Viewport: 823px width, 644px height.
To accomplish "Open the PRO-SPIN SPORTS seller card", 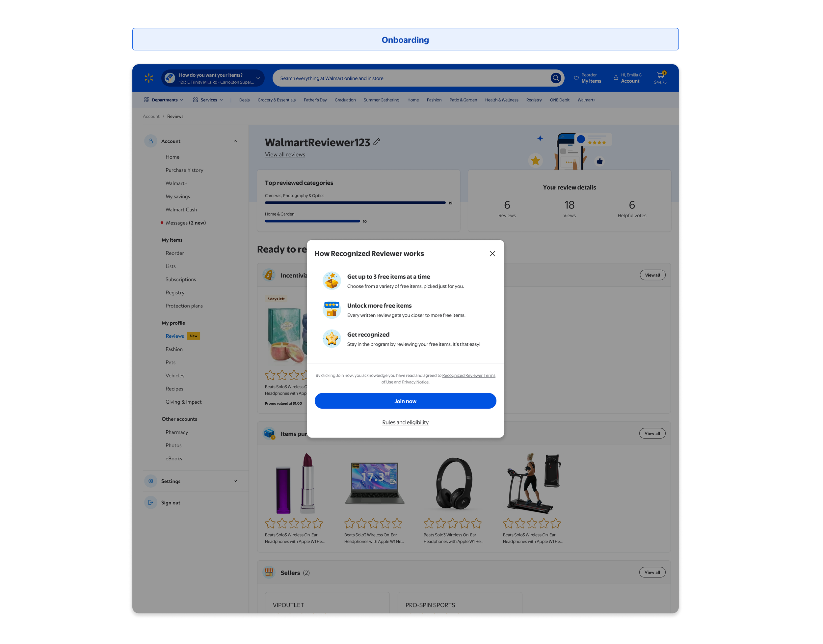I will pyautogui.click(x=460, y=603).
